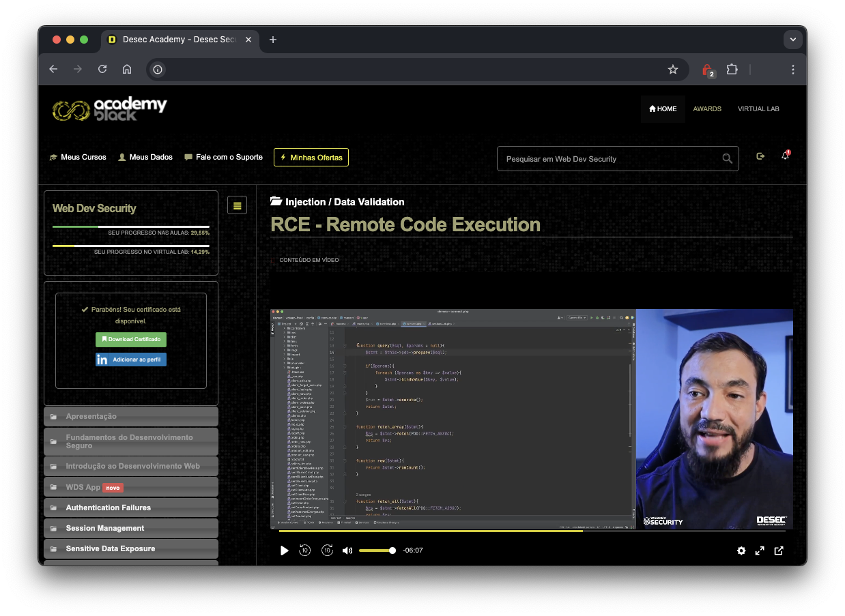Click the logout icon near the search bar
Screen dimensions: 845x616
tap(760, 156)
